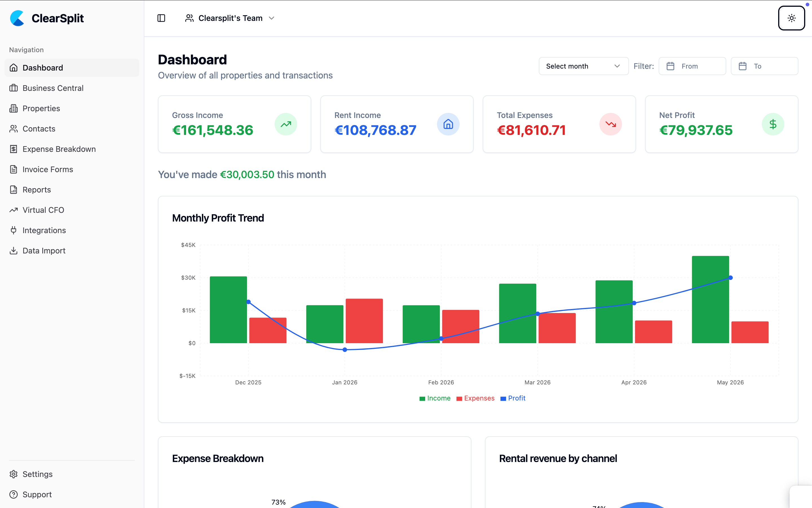Navigate to Contacts

click(x=72, y=129)
